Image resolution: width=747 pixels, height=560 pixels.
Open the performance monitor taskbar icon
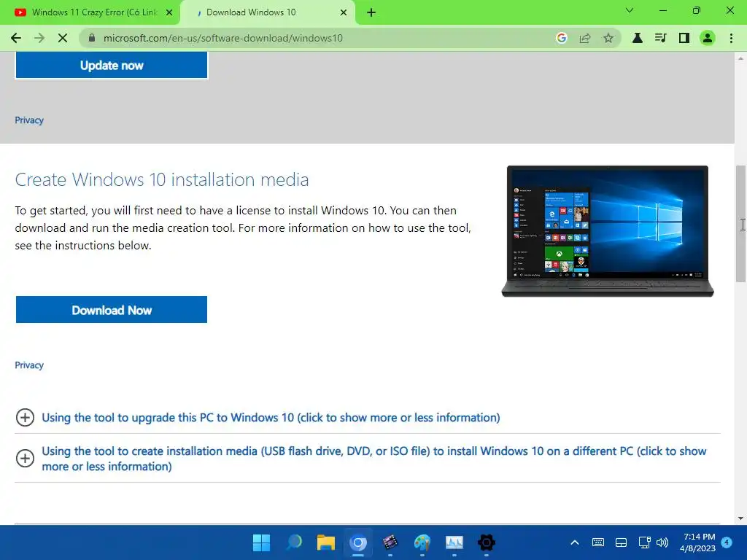click(x=454, y=542)
